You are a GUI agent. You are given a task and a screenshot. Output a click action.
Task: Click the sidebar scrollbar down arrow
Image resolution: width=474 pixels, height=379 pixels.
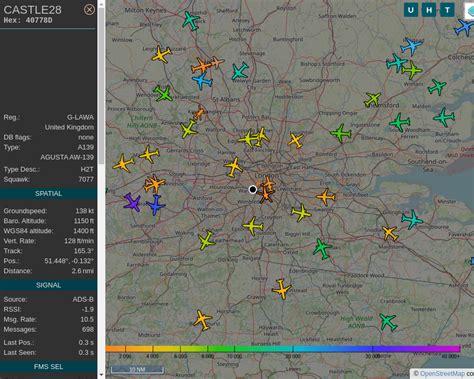[101, 376]
